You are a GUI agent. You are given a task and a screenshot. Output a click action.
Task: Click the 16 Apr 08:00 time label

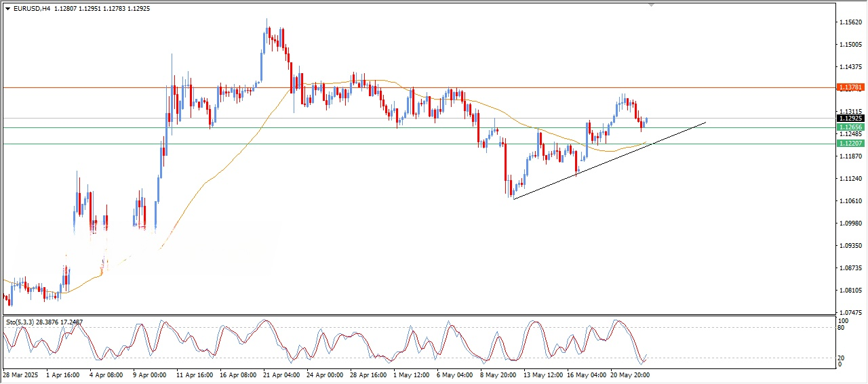click(237, 375)
